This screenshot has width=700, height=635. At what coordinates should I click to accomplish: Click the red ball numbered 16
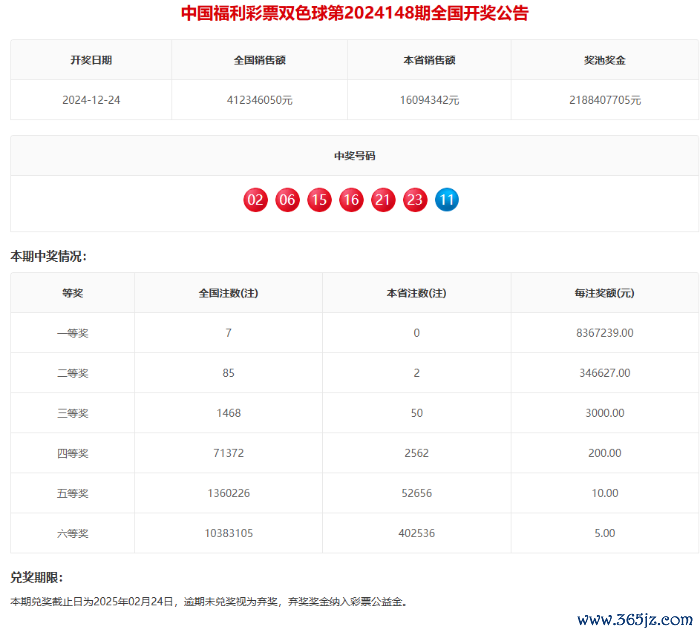click(351, 200)
